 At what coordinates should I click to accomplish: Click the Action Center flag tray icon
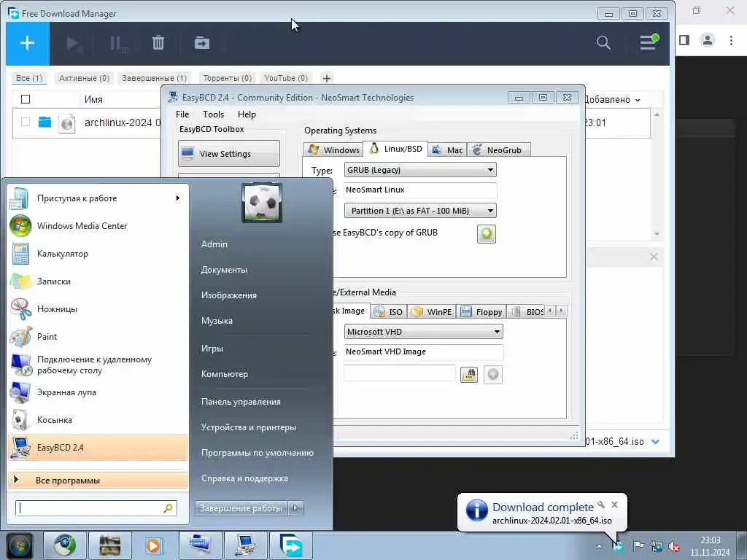tap(638, 546)
